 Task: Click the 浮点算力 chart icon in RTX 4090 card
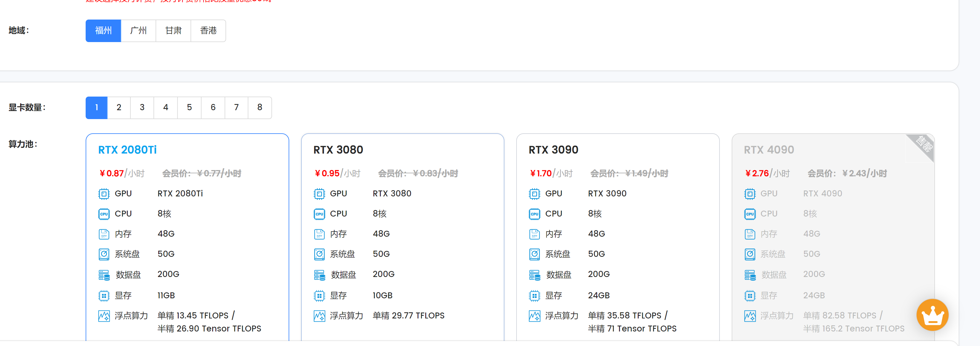coord(750,316)
